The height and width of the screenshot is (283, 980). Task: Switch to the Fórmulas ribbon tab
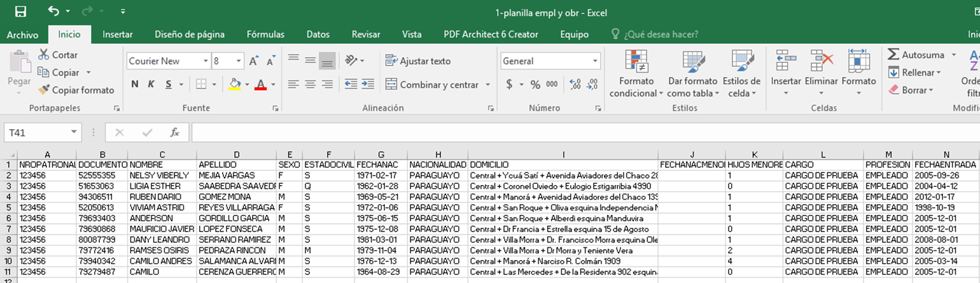pyautogui.click(x=265, y=34)
